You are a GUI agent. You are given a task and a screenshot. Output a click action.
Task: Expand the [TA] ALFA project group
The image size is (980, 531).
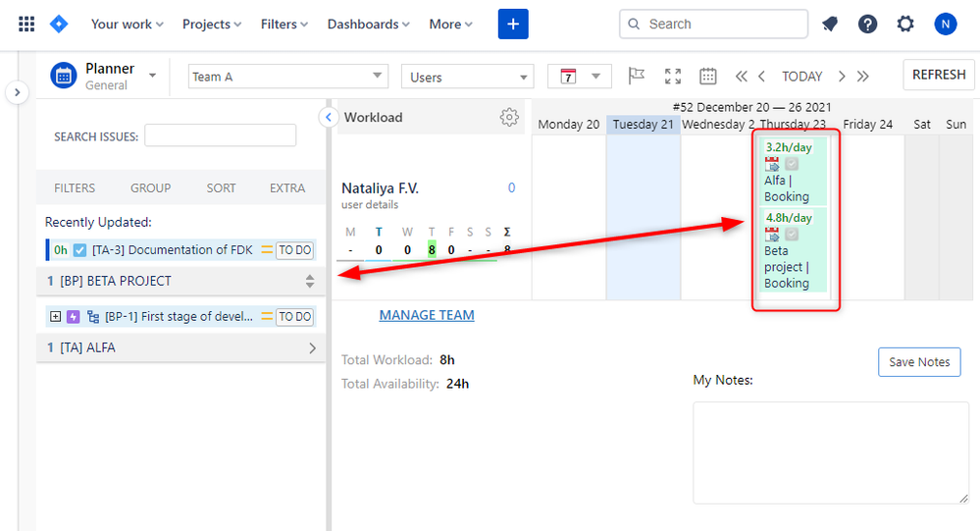313,348
